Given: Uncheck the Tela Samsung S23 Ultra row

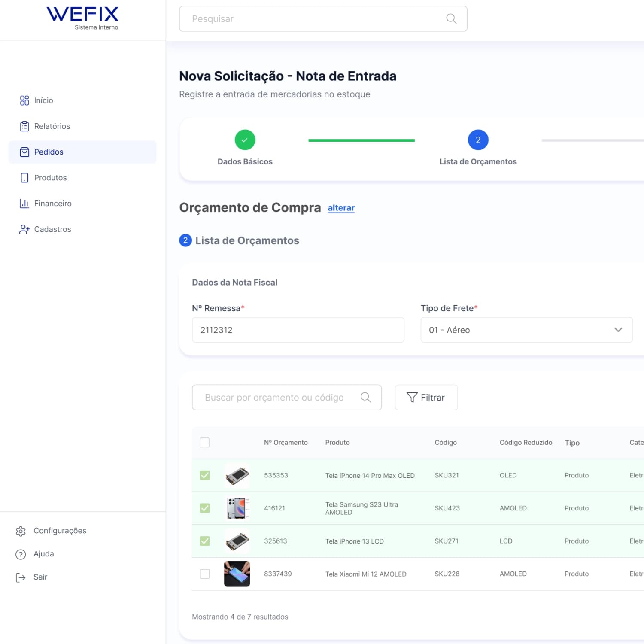Looking at the screenshot, I should 205,508.
